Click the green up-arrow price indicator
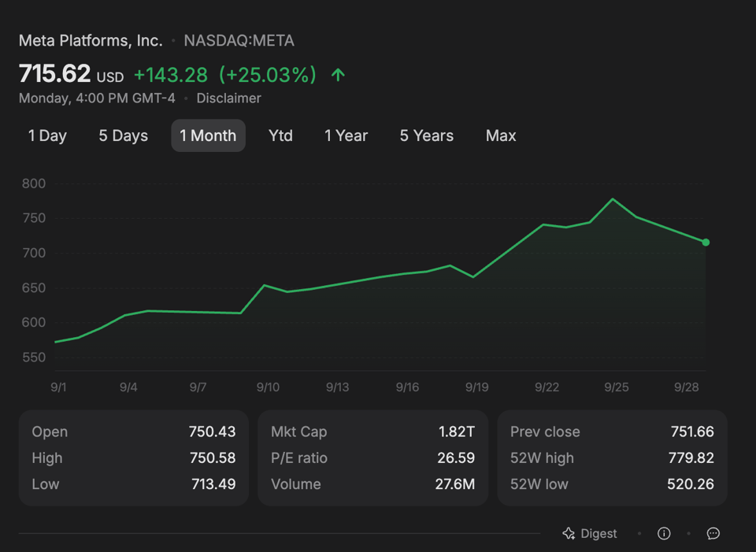This screenshot has width=756, height=552. [338, 75]
